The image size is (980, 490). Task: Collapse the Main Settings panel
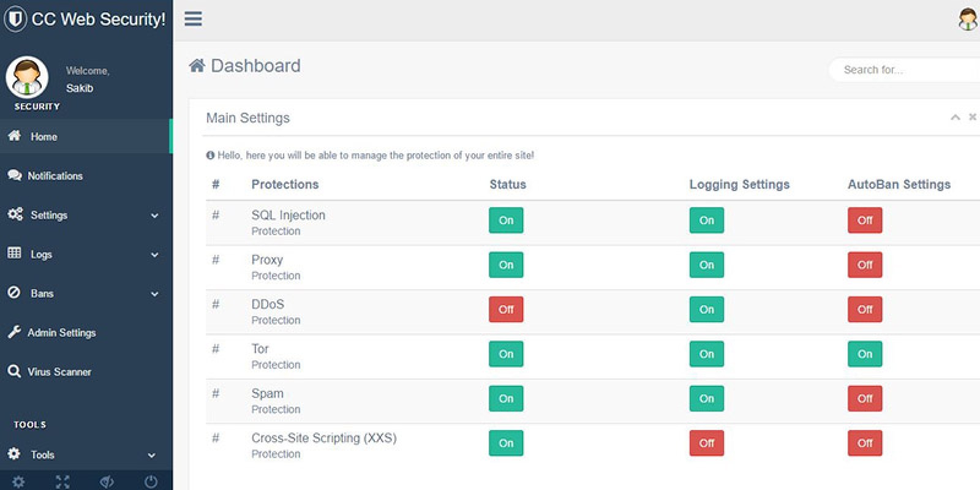(x=955, y=117)
